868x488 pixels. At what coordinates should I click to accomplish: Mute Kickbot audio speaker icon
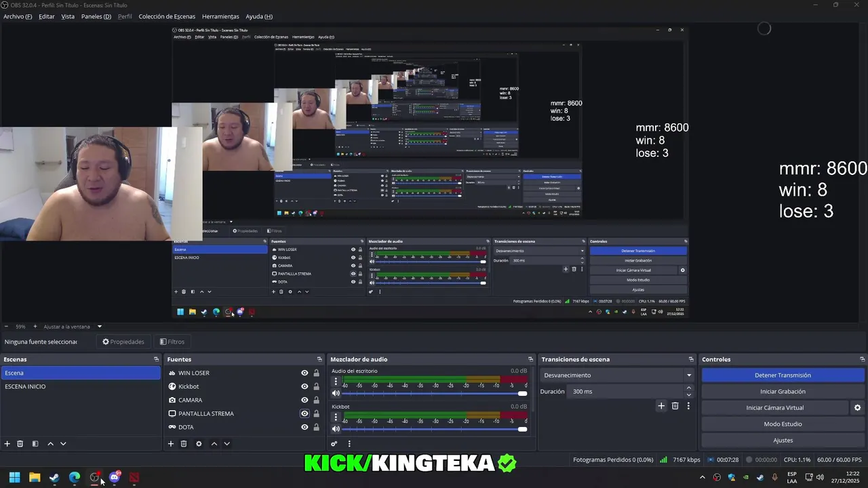(335, 429)
